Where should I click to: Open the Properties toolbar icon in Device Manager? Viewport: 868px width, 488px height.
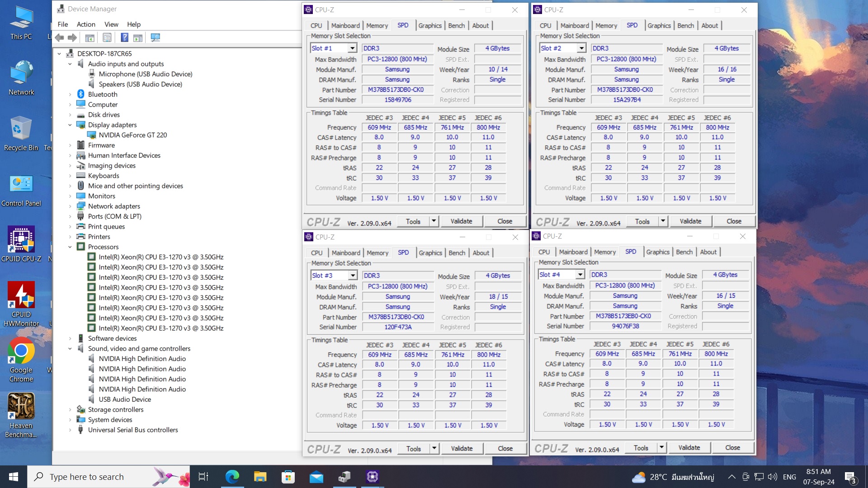point(107,38)
